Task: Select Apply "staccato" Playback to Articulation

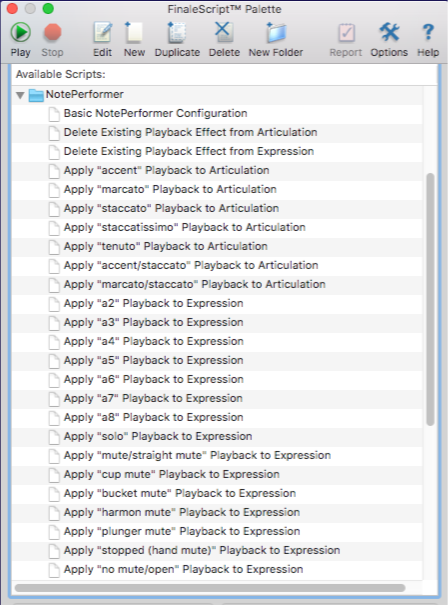Action: (171, 208)
